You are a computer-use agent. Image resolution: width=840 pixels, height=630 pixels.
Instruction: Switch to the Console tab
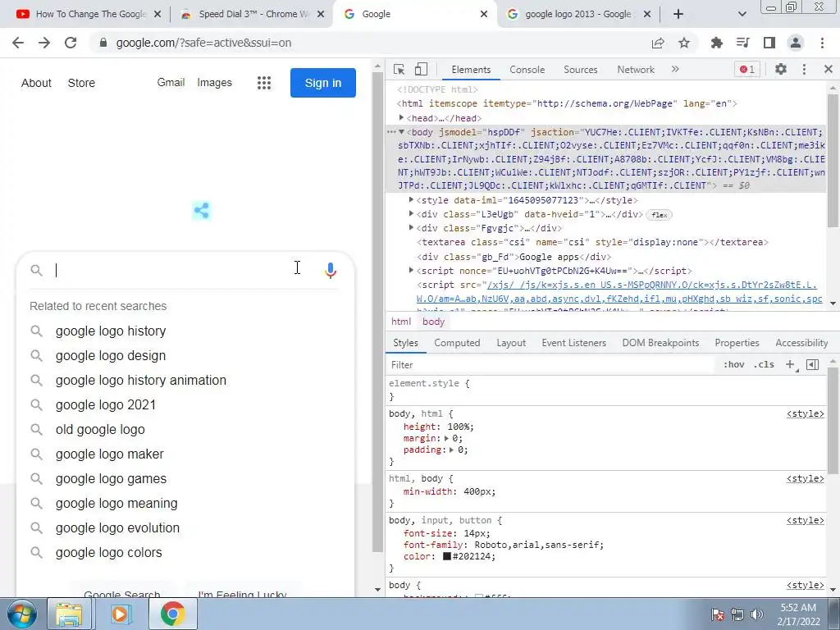pyautogui.click(x=527, y=70)
